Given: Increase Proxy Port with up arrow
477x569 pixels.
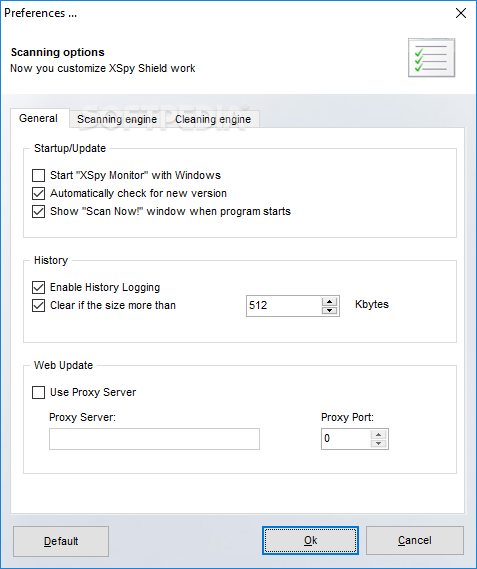Looking at the screenshot, I should click(x=379, y=434).
